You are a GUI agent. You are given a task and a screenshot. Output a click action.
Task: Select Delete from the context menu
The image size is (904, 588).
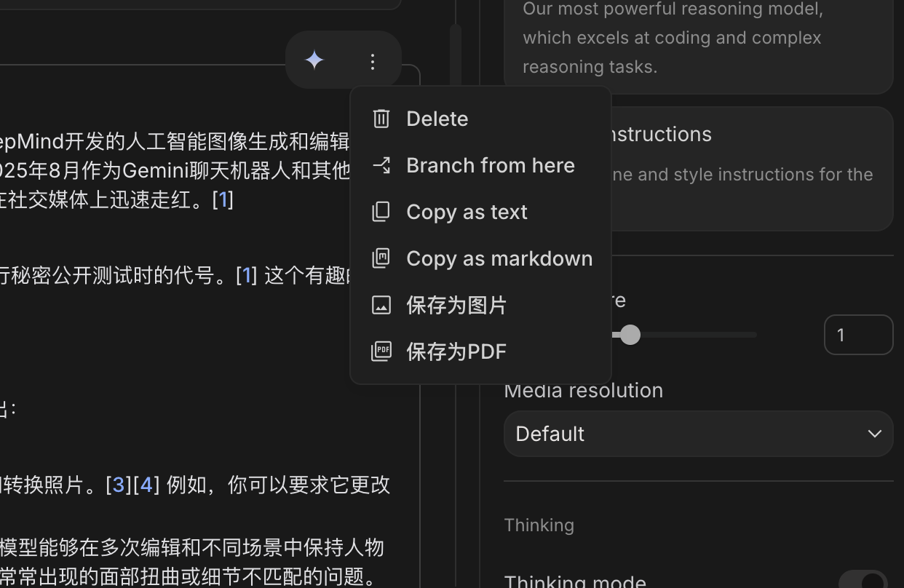[437, 118]
